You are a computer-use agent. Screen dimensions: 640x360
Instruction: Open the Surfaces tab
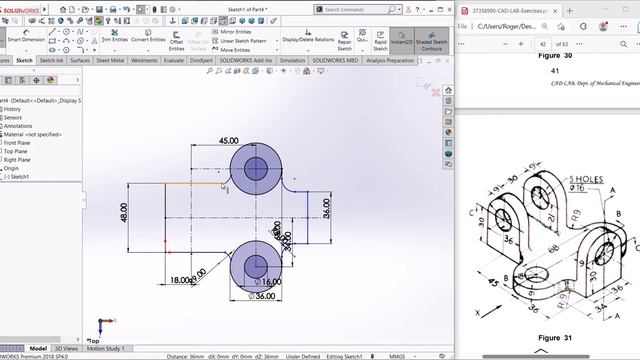(80, 60)
